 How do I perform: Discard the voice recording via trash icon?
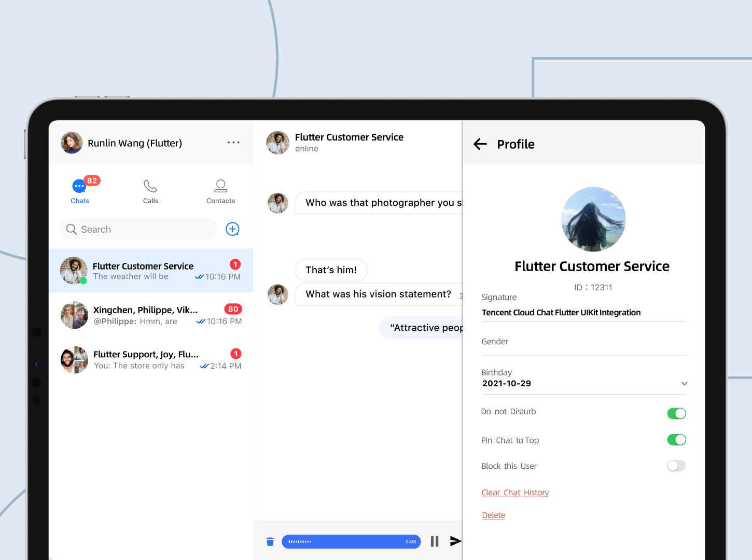pos(270,541)
